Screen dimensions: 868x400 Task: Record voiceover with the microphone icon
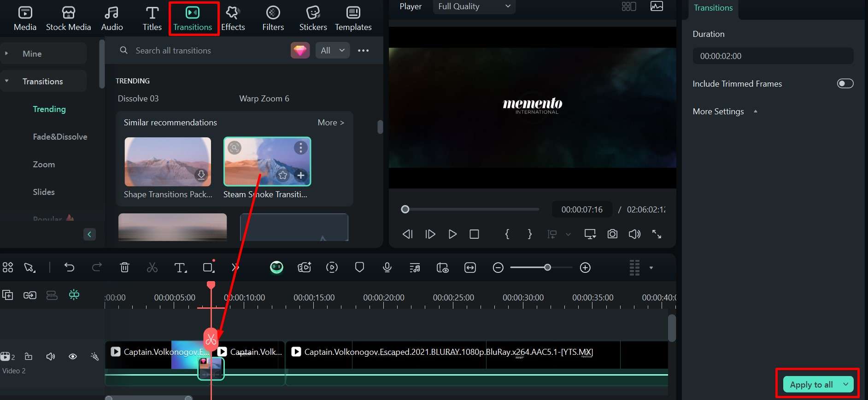click(x=387, y=267)
